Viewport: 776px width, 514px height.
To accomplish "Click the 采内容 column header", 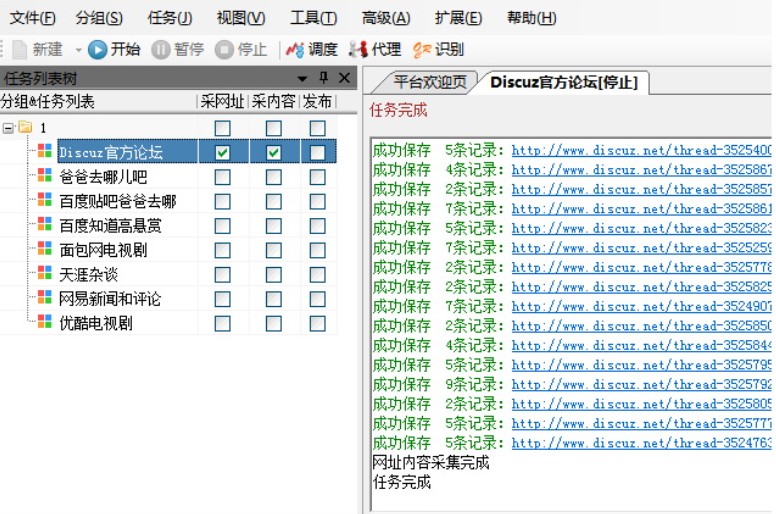I will (x=274, y=101).
